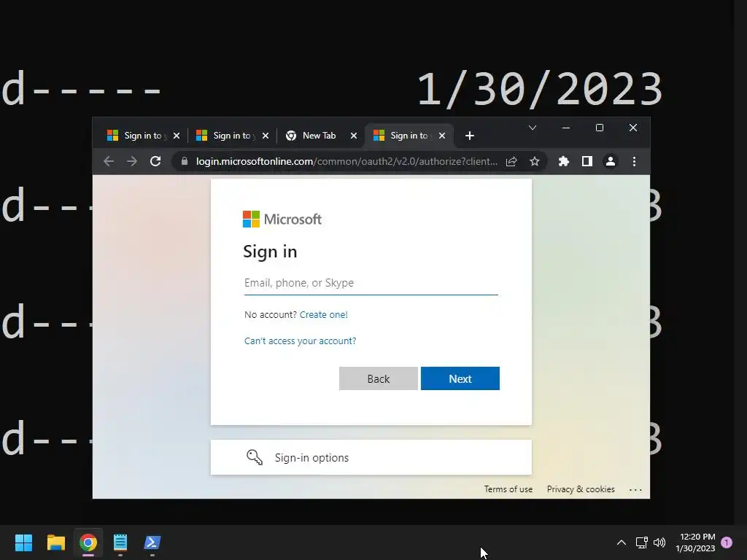Open a new tab with plus button
The width and height of the screenshot is (747, 560).
point(470,136)
